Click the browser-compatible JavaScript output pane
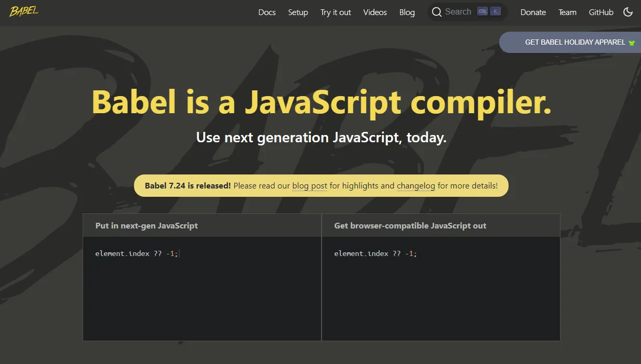The image size is (641, 364). click(x=440, y=288)
